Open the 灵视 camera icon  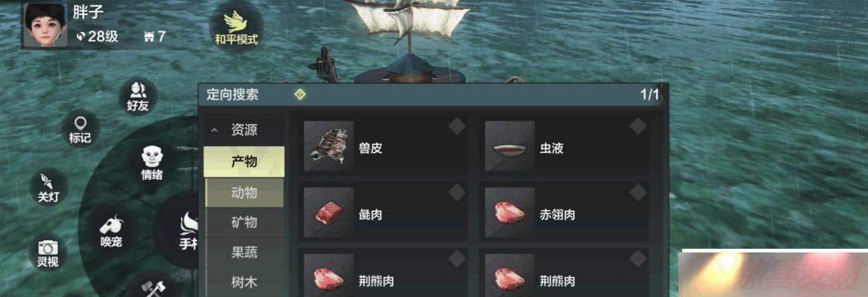tap(48, 252)
